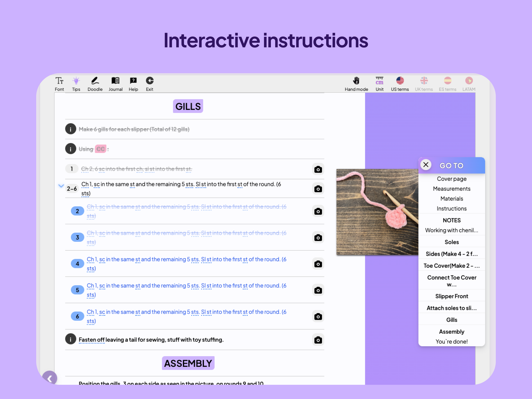Screen dimensions: 532x399
Task: Check off round 6 blue badge
Action: 77,316
